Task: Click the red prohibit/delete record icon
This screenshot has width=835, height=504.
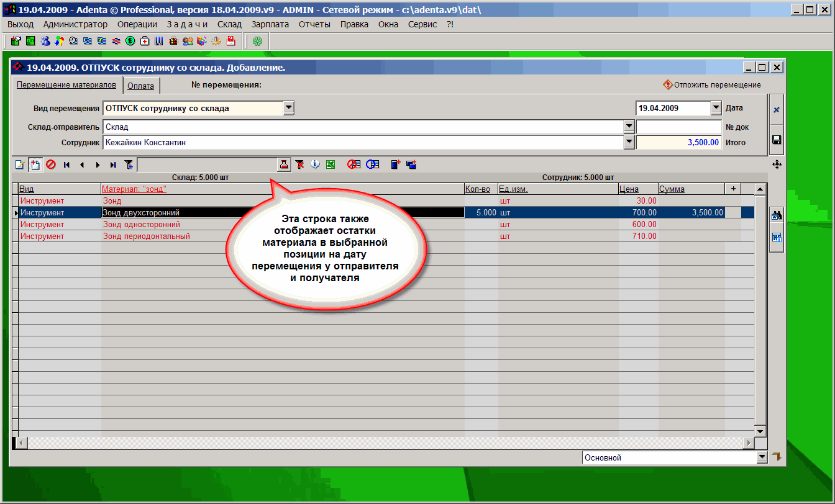Action: [50, 164]
